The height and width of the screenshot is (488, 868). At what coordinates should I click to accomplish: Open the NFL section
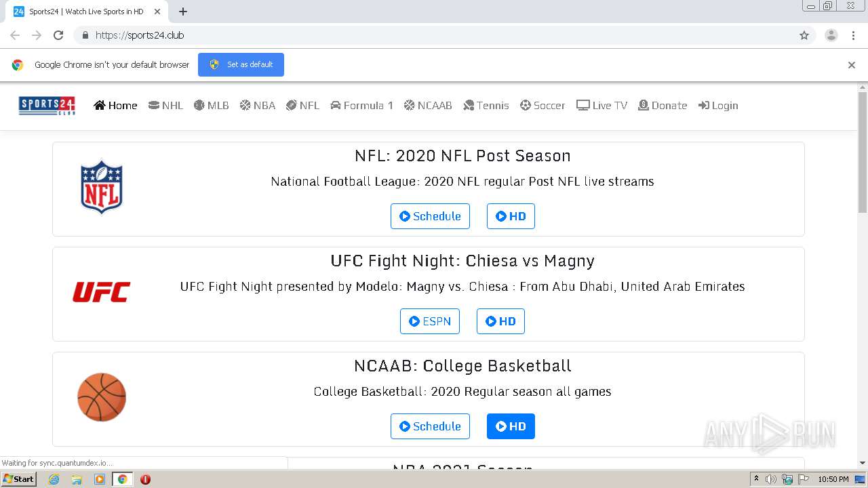coord(302,105)
